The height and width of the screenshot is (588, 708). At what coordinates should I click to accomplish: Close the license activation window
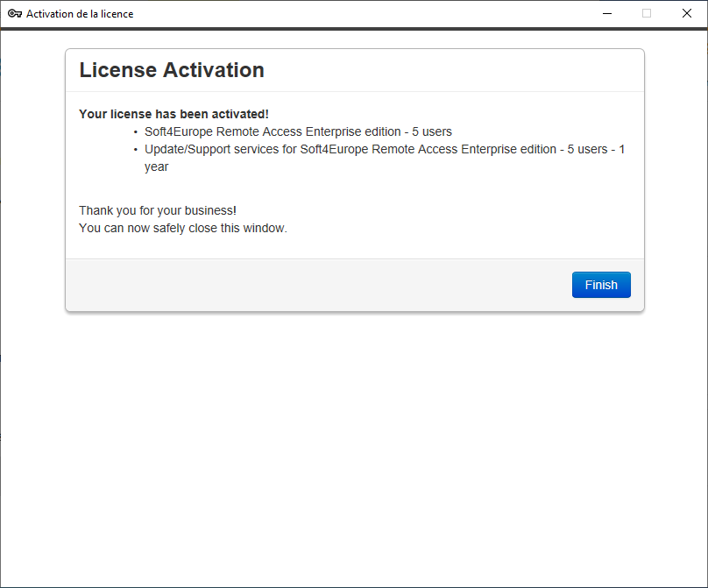click(x=687, y=14)
